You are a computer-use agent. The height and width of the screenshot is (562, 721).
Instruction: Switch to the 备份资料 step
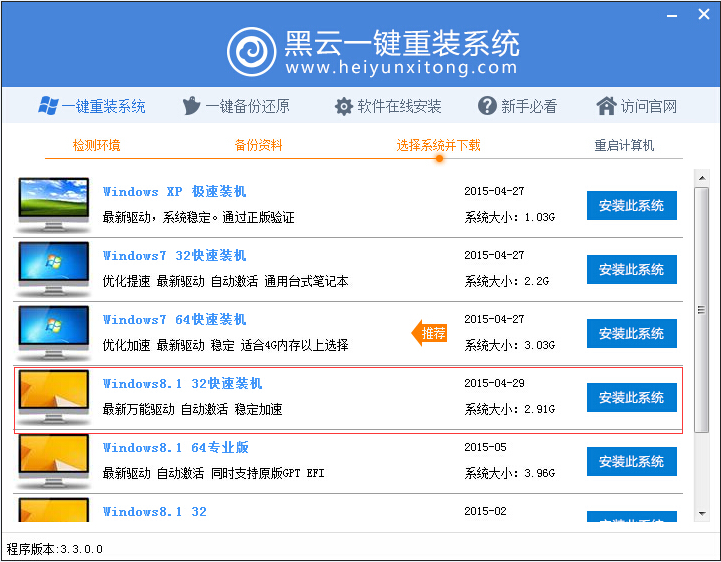[258, 145]
